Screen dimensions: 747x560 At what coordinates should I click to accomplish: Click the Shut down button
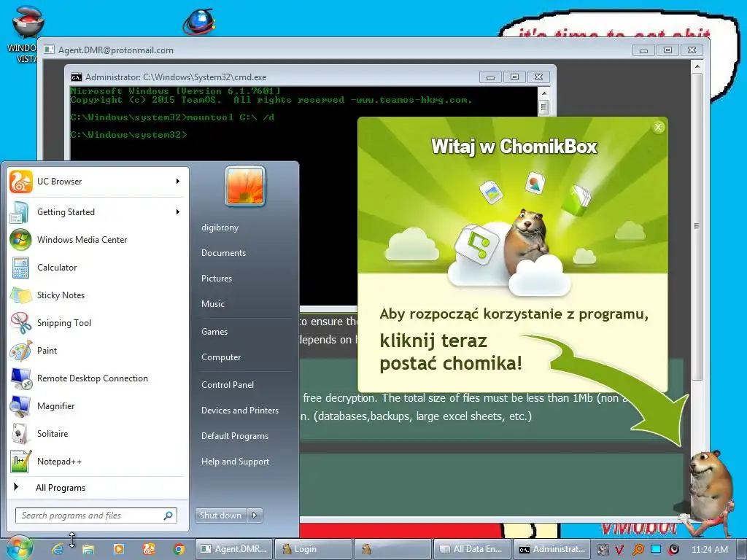coord(220,516)
